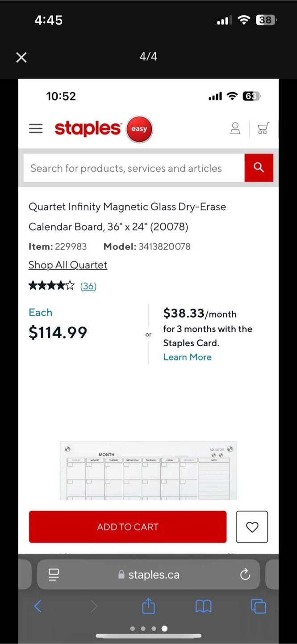Viewport: 297px width, 644px height.
Task: Click the red search magnifier icon
Action: (x=259, y=168)
